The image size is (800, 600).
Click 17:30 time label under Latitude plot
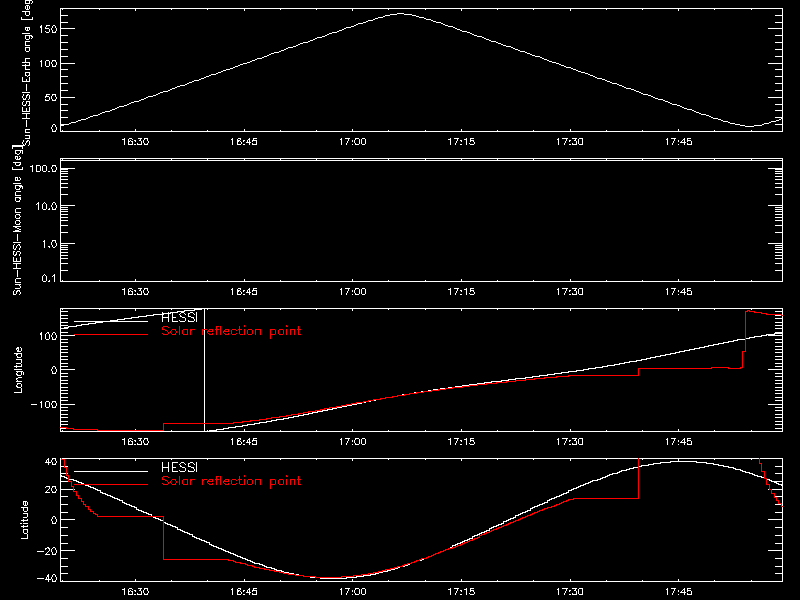pos(570,591)
